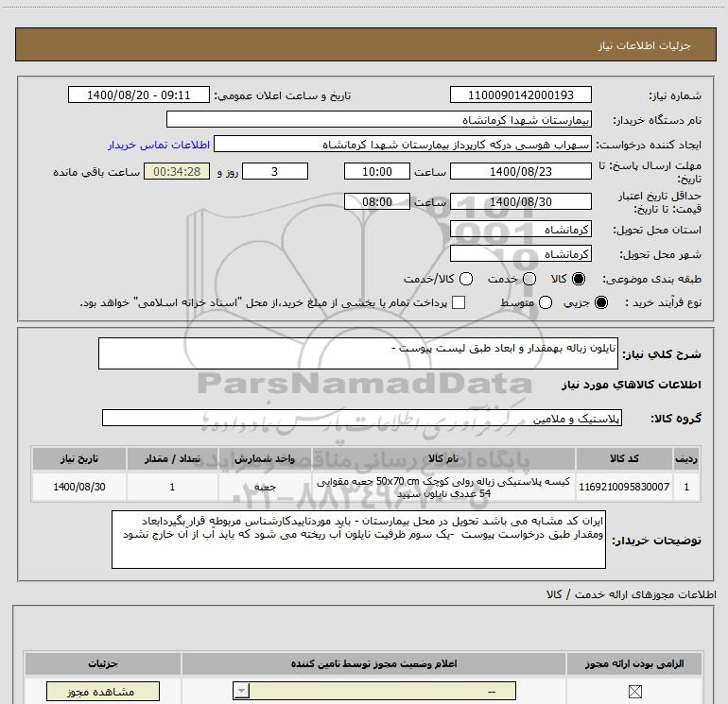
Task: Click the واحد شمارش column header
Action: point(265,458)
